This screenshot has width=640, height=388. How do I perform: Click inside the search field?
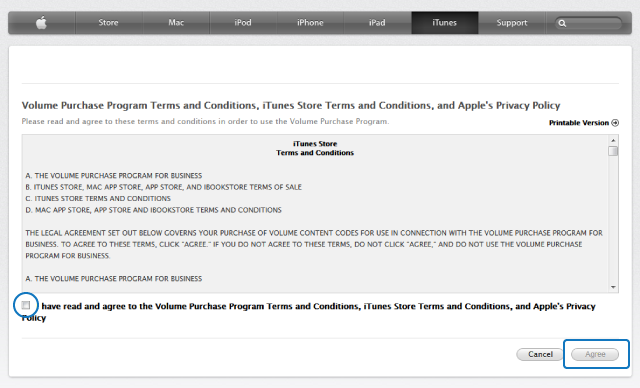588,23
